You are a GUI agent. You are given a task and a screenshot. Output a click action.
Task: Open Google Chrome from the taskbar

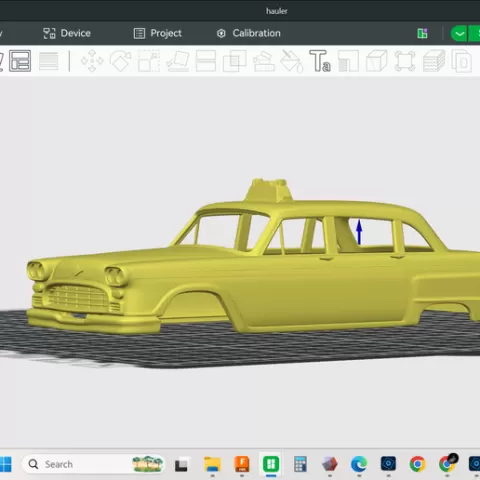418,464
